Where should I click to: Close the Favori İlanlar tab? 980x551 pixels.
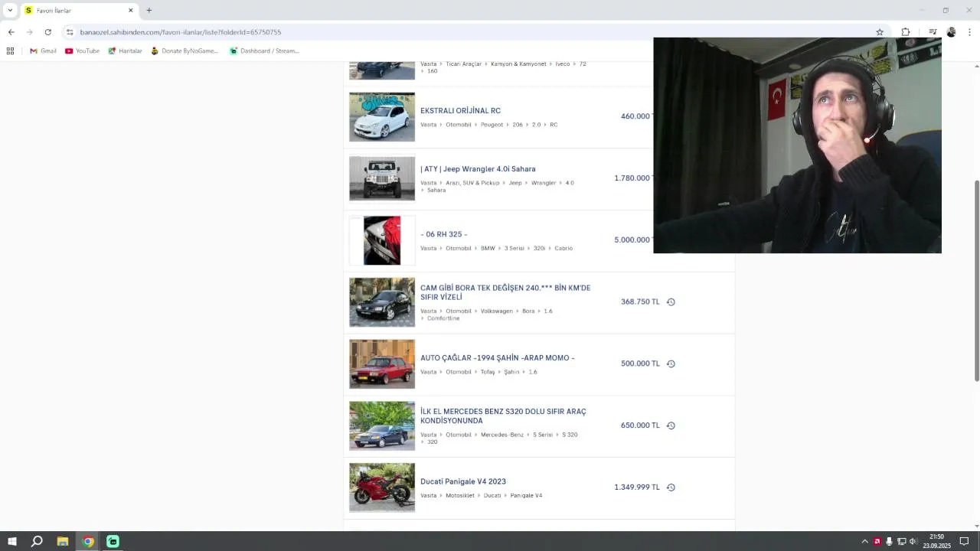coord(130,11)
